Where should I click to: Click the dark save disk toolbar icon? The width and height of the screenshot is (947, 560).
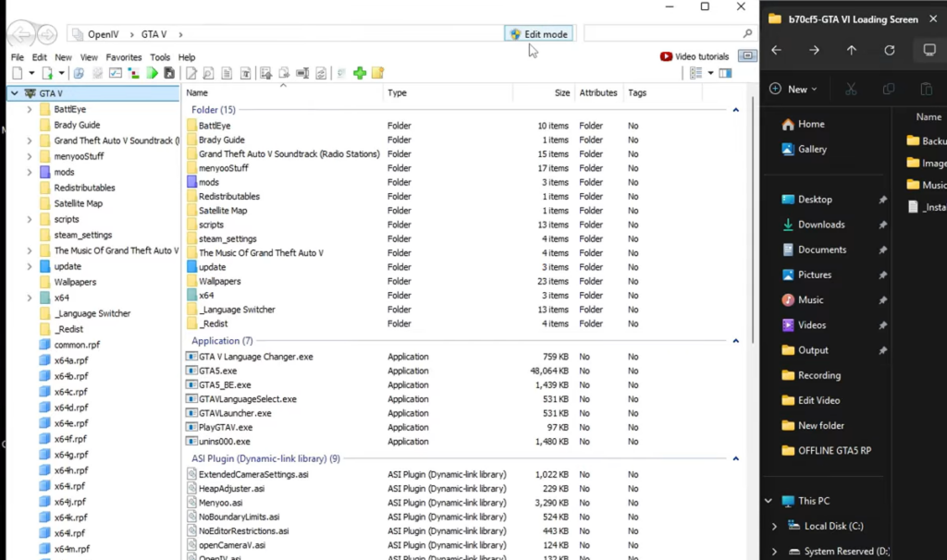tap(170, 73)
